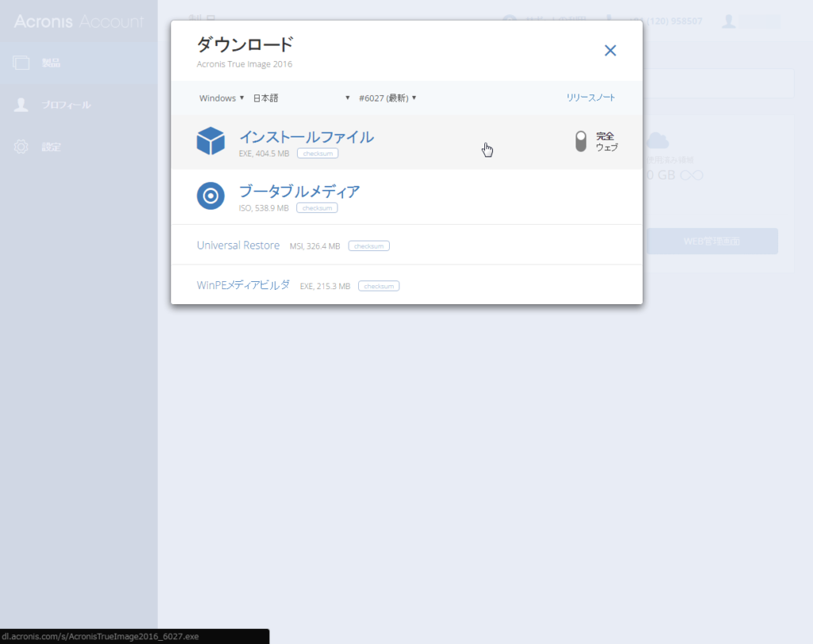Image resolution: width=813 pixels, height=644 pixels.
Task: Click the 'EXE, 215.3 MB' text
Action: [325, 286]
